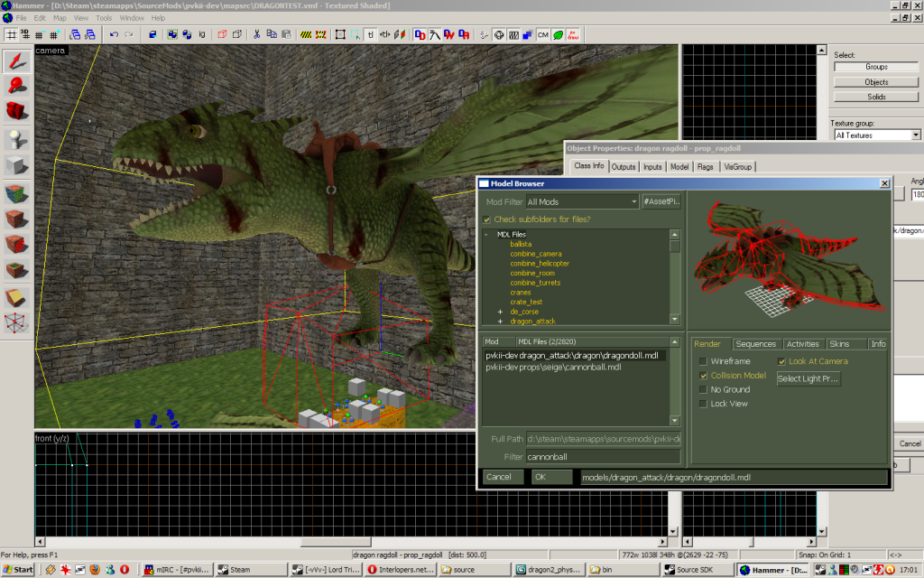Click the Cut scissors toolbar icon
Viewport: 924px width, 578px height.
257,34
